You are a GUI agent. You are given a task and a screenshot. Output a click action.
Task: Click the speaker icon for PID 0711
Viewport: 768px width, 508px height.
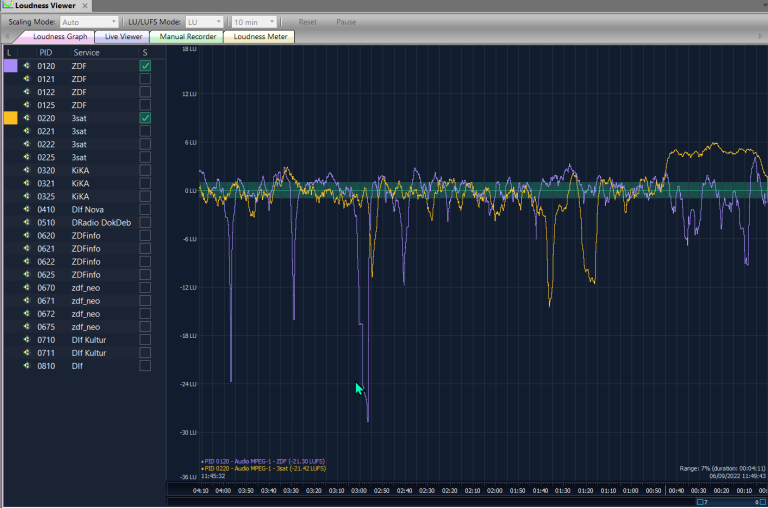click(26, 353)
